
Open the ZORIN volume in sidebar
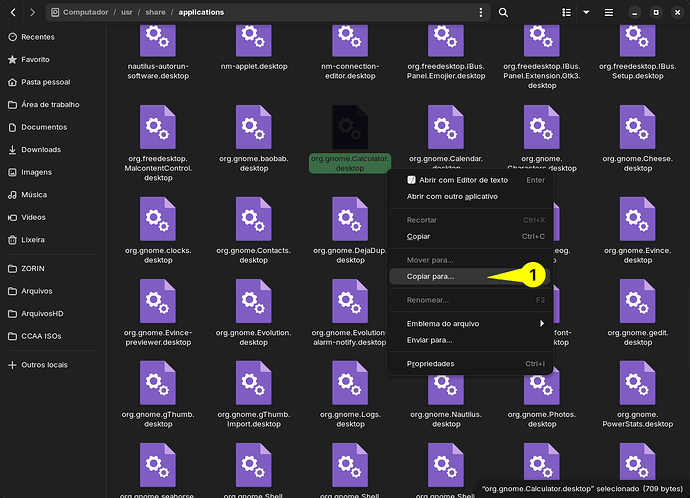point(35,269)
